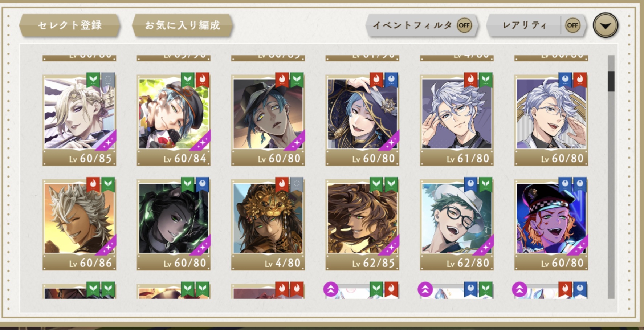Select the Lv 61/80 silver-haired glasses card
Screen dimensions: 644x330
[x=457, y=121]
